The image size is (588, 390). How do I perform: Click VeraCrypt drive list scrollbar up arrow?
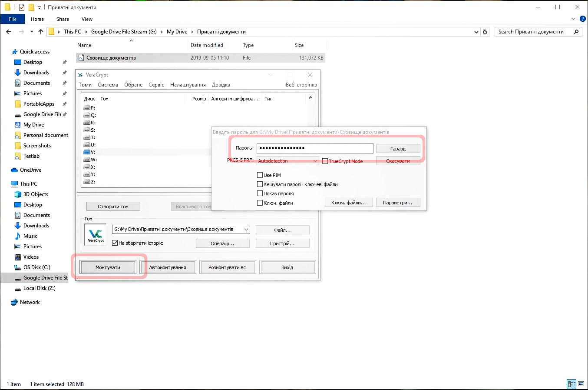[x=311, y=98]
